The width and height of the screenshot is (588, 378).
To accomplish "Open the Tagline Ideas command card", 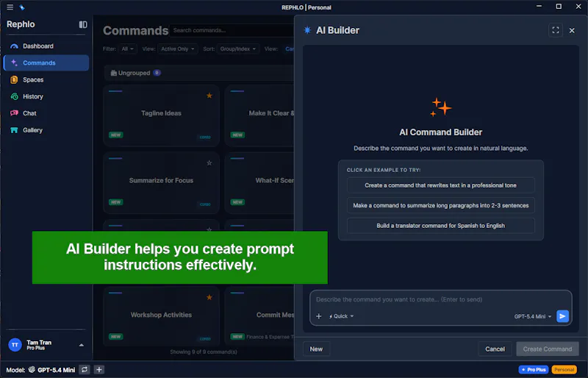I will pos(161,115).
